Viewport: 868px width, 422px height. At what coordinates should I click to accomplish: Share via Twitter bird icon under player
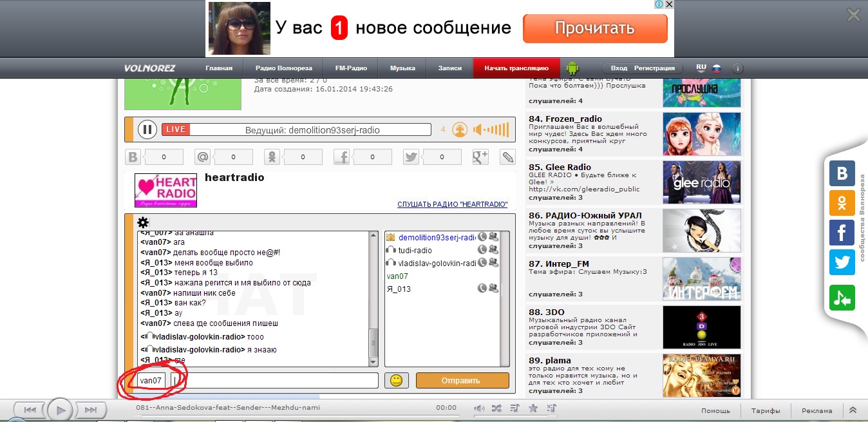coord(411,157)
